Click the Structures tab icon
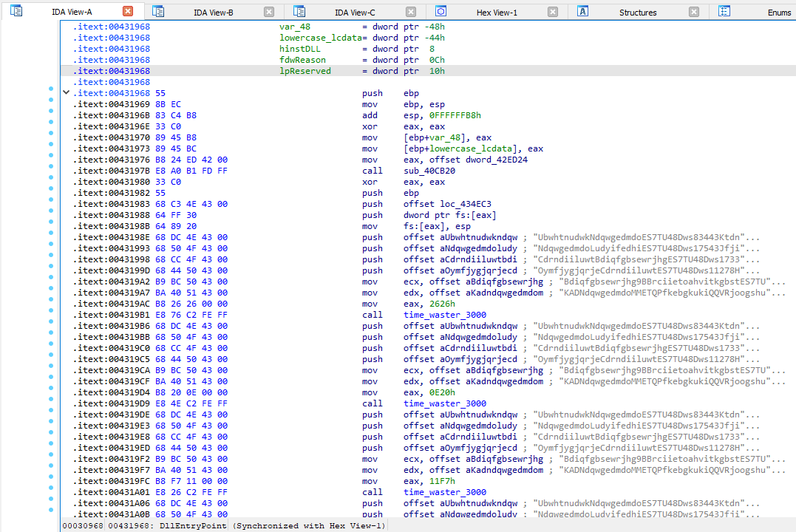This screenshot has height=532, width=796. click(583, 11)
